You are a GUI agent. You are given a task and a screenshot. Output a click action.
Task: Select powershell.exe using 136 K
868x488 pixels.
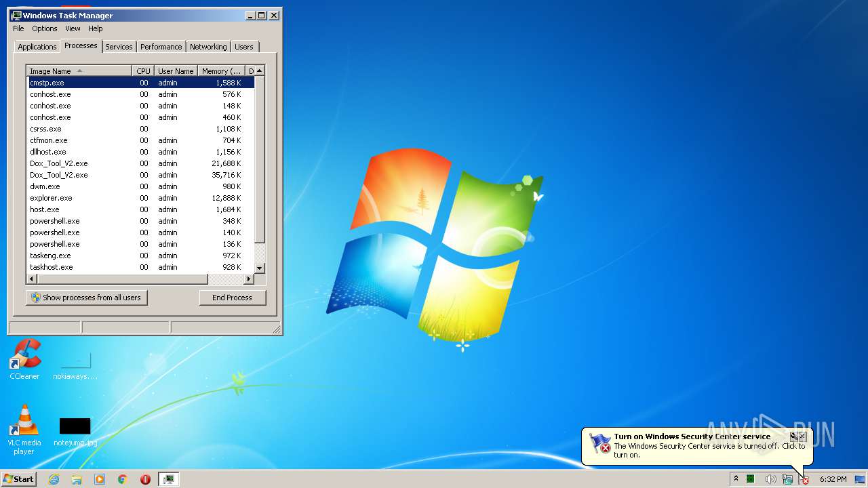coord(141,244)
